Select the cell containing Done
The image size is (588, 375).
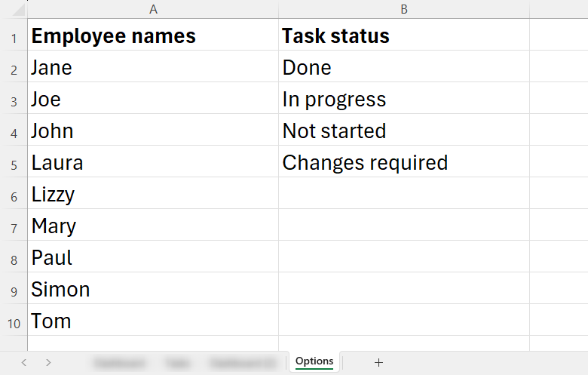[404, 66]
